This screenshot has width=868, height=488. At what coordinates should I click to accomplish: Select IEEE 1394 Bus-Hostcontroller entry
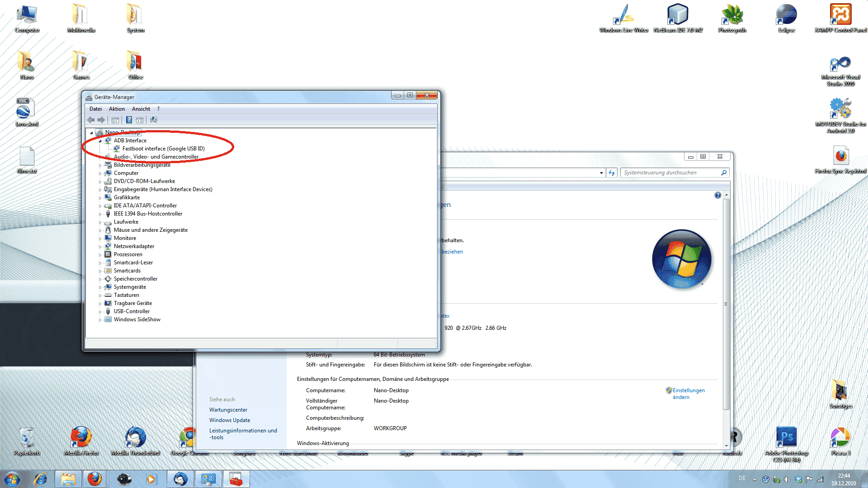pyautogui.click(x=148, y=214)
